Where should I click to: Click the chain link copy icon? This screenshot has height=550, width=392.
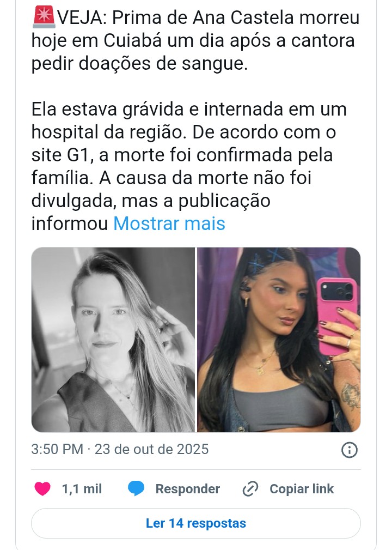(x=250, y=488)
